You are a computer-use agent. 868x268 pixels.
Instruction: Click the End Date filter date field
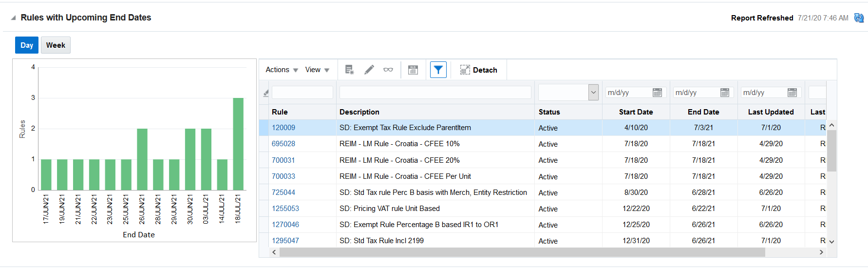tap(696, 93)
